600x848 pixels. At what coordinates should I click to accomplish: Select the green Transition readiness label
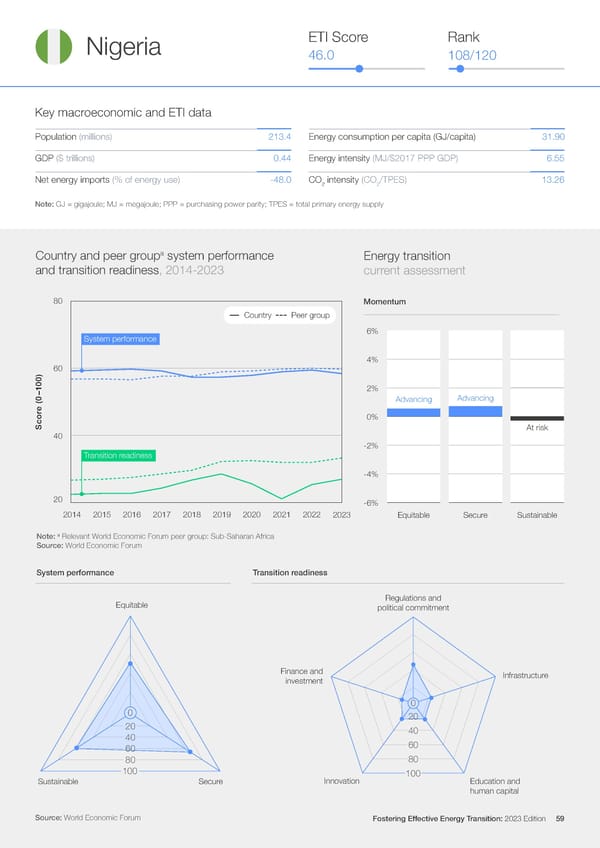point(118,456)
